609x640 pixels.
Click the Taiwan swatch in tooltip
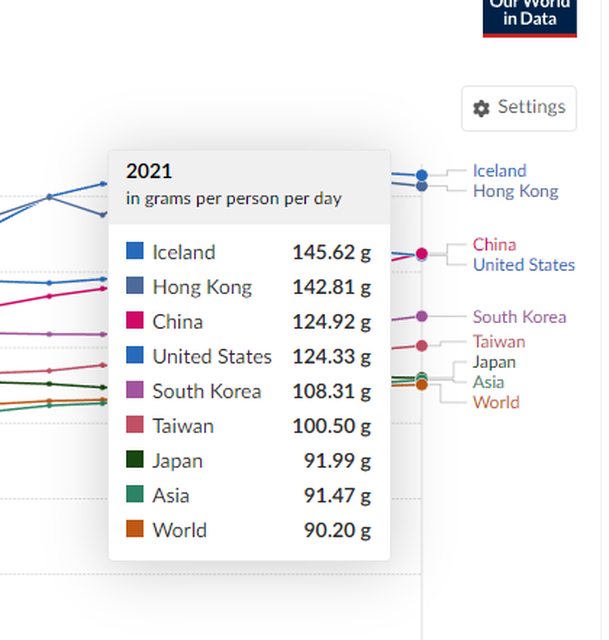pyautogui.click(x=135, y=424)
